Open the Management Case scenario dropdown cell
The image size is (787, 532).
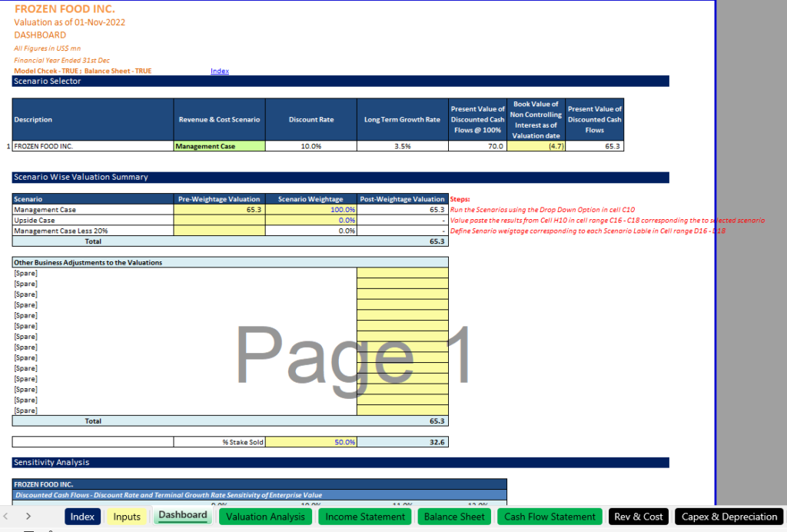(219, 146)
